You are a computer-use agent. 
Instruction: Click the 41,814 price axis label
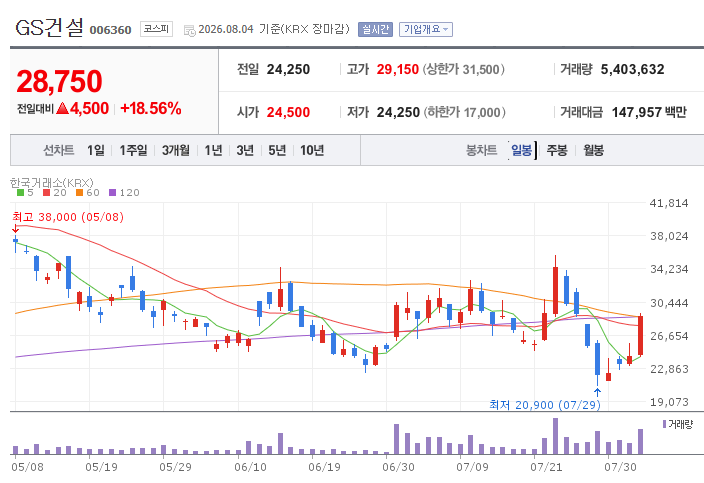(669, 203)
